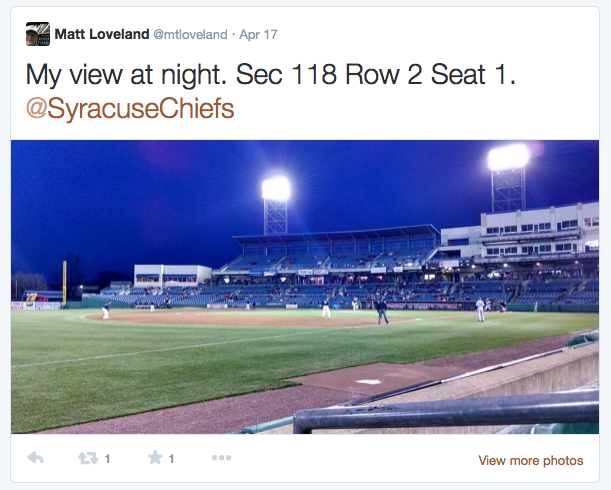
Task: Click home plate in the photo
Action: pos(368,381)
